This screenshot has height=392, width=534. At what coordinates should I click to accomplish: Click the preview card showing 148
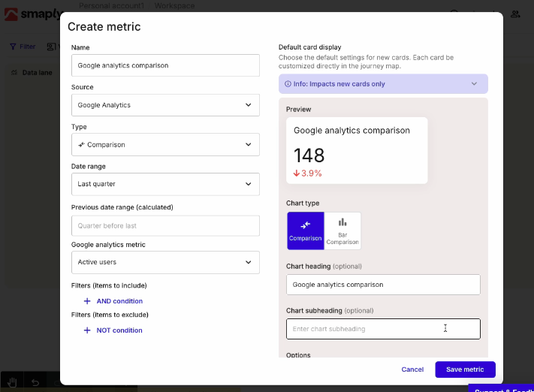pos(357,150)
